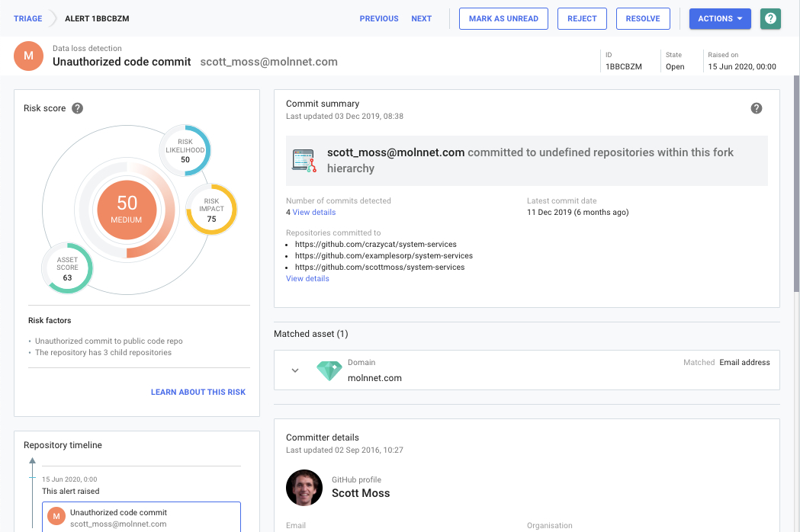This screenshot has width=800, height=532.
Task: Click the Matched asset (1) heading
Action: pos(310,334)
